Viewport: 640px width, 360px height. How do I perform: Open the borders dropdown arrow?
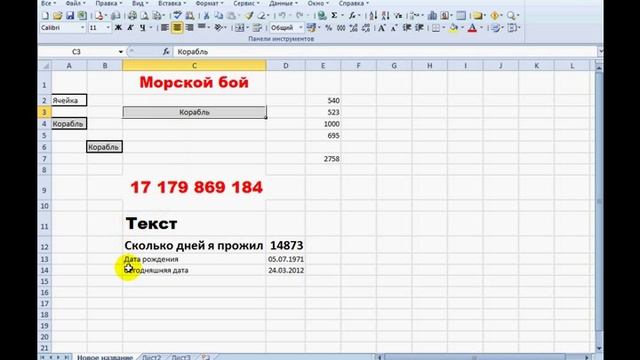(443, 28)
